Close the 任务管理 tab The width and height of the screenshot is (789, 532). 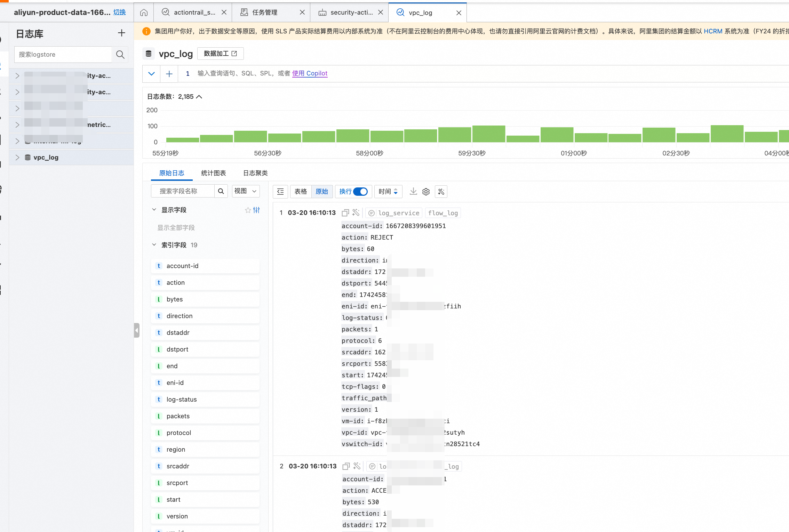pos(302,13)
